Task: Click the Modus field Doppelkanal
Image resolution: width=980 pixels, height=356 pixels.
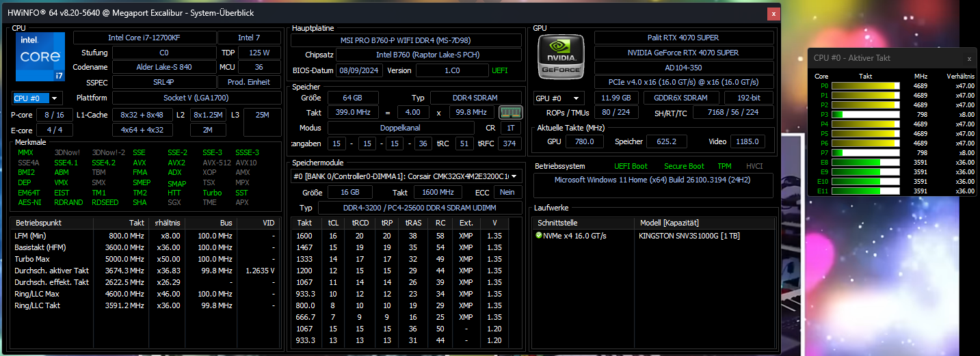Action: [x=401, y=128]
